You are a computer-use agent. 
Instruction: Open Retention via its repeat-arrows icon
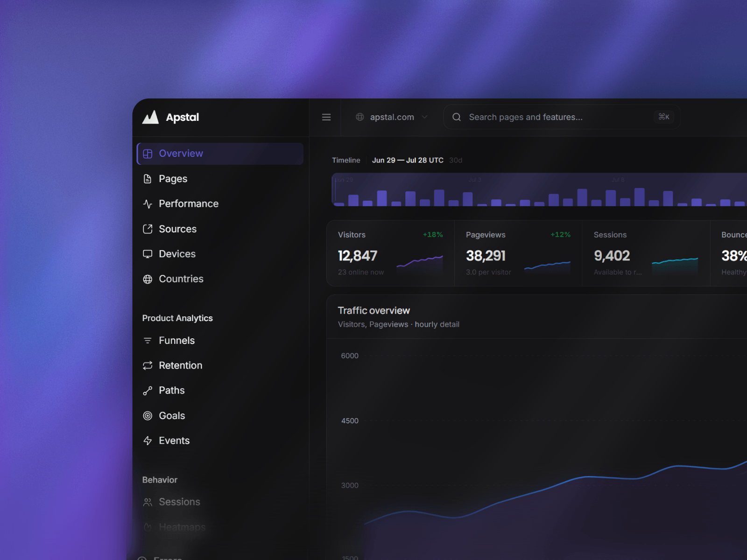148,365
